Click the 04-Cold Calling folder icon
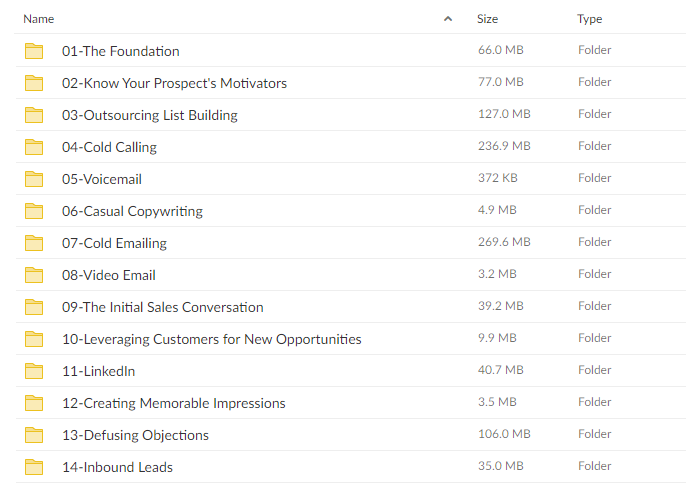Screen dimensions: 686x487 (x=34, y=147)
